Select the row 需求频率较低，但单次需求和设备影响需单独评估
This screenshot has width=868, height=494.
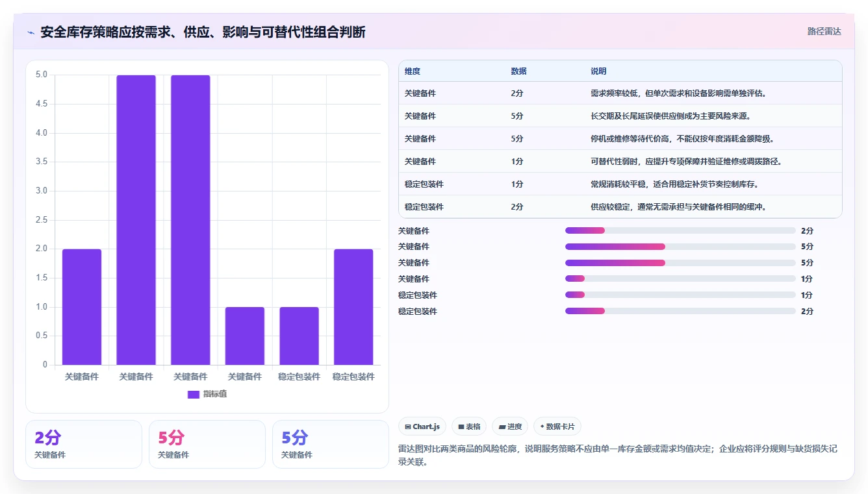tap(620, 93)
